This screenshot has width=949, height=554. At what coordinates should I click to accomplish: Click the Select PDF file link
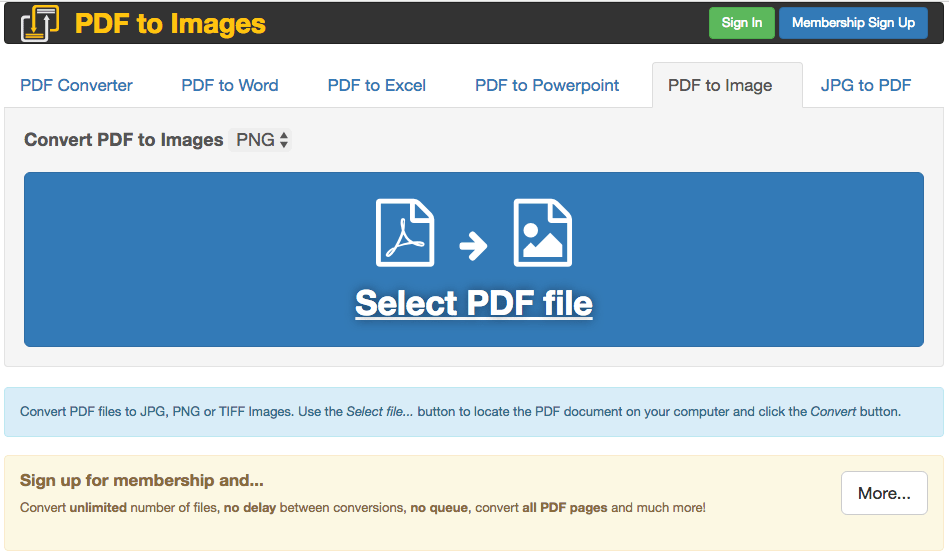(x=473, y=303)
